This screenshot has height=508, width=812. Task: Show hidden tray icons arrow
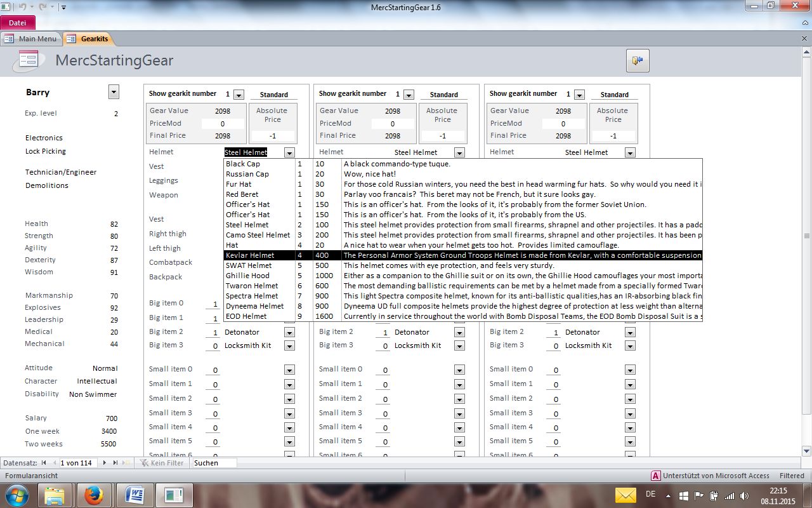pyautogui.click(x=668, y=495)
